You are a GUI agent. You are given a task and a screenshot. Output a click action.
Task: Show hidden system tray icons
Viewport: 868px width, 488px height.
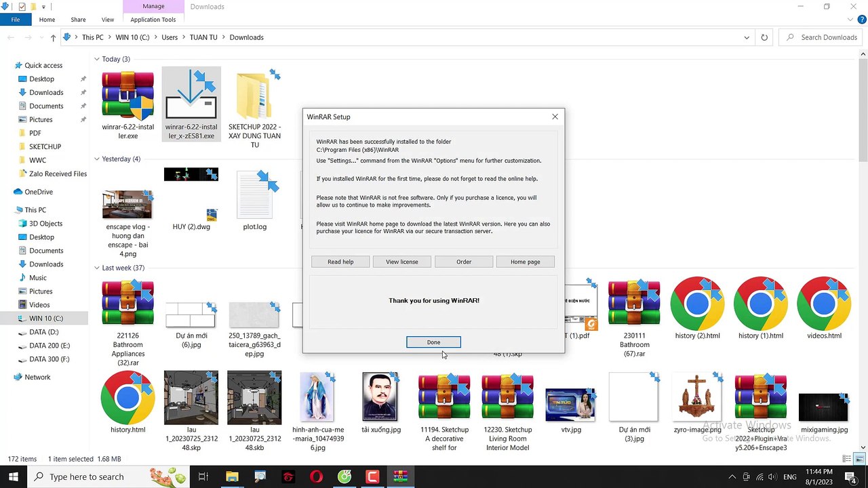[732, 477]
